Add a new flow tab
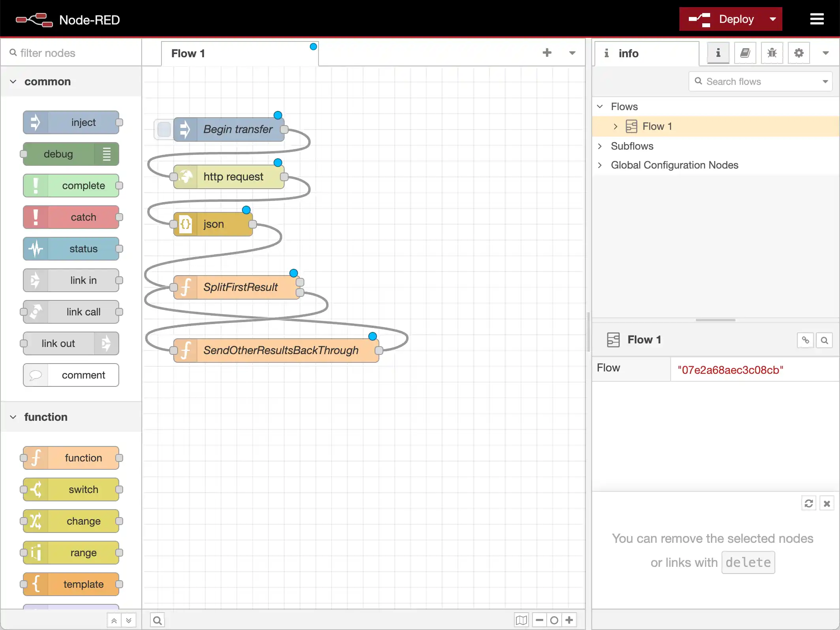This screenshot has height=630, width=840. 547,53
